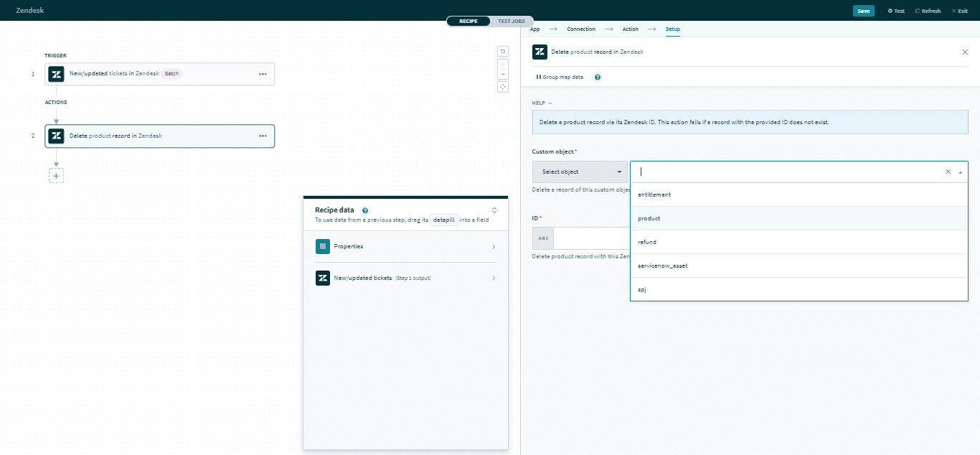Screen dimensions: 980x455
Task: Click into the ID input field
Action: 591,238
